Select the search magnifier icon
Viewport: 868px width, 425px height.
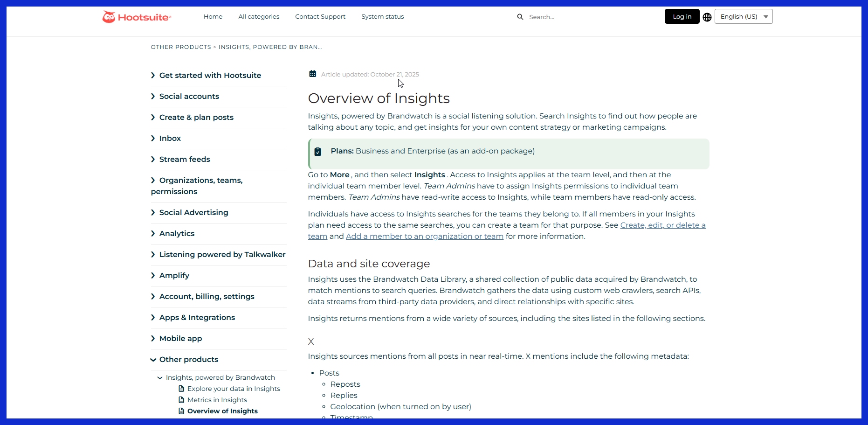pos(521,17)
